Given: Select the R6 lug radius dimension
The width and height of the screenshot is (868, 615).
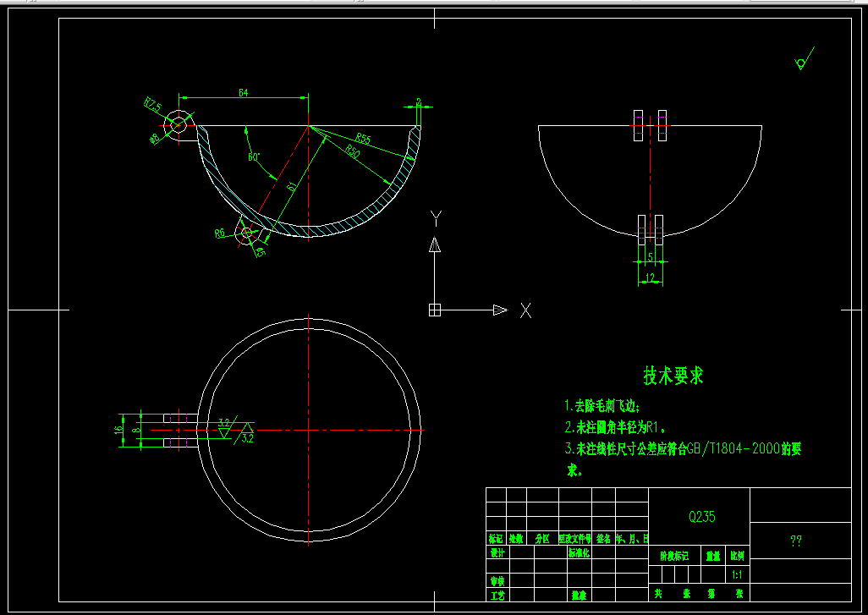Looking at the screenshot, I should tap(220, 233).
